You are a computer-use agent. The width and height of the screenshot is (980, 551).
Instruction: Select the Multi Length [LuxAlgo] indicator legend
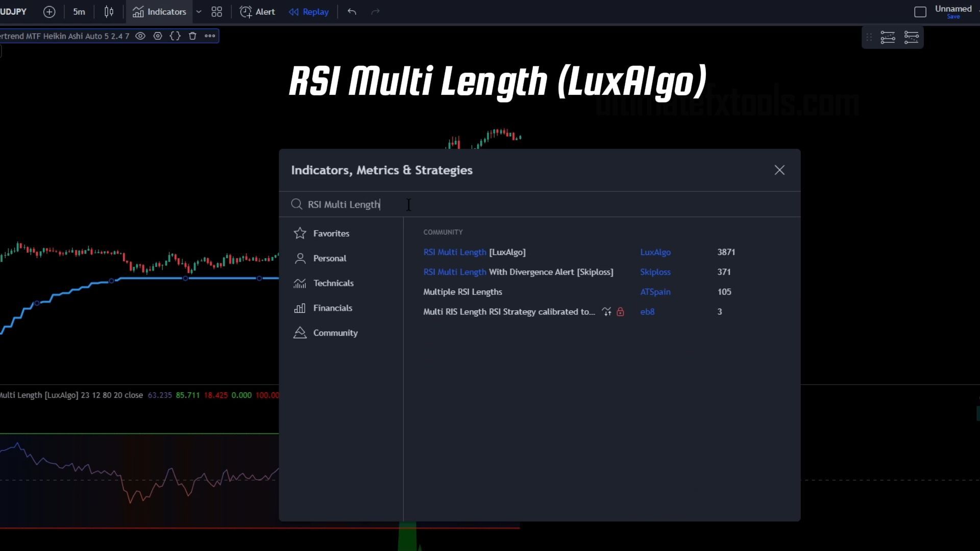point(71,395)
